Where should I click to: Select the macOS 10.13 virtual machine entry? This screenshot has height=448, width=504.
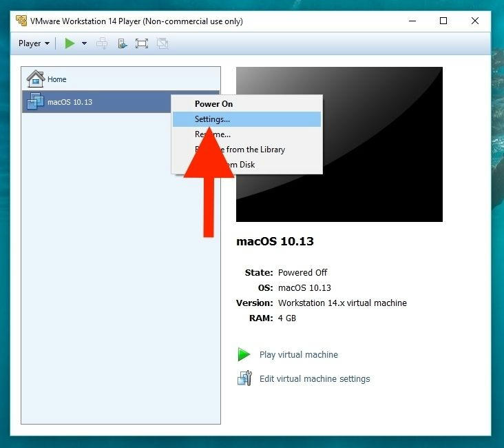point(69,102)
